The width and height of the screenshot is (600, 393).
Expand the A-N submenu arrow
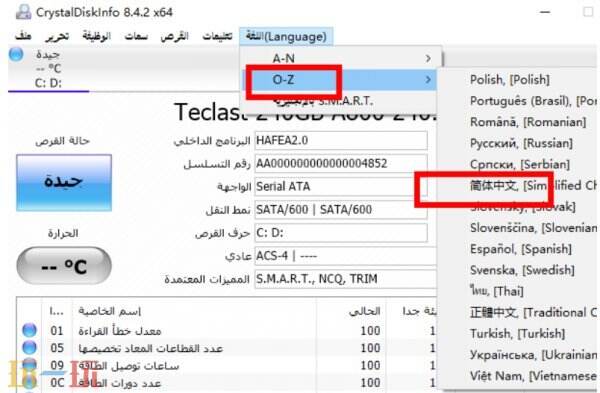428,58
